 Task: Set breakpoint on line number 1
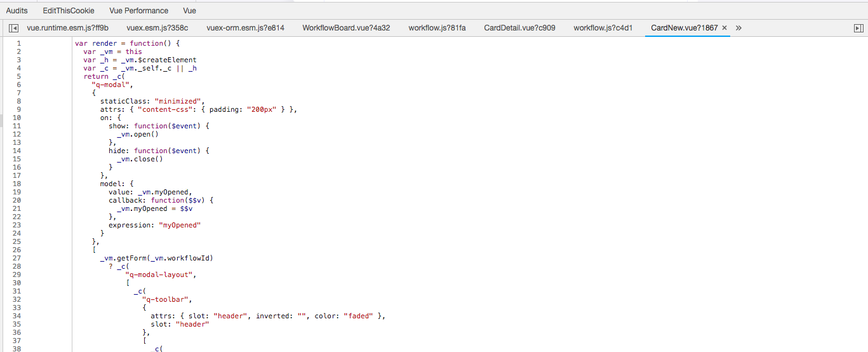18,43
